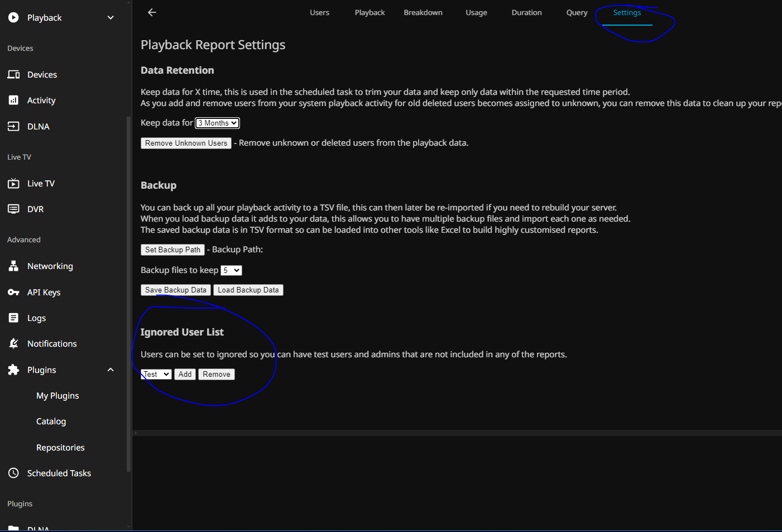Switch to the Usage tab
This screenshot has height=532, width=782.
click(476, 13)
